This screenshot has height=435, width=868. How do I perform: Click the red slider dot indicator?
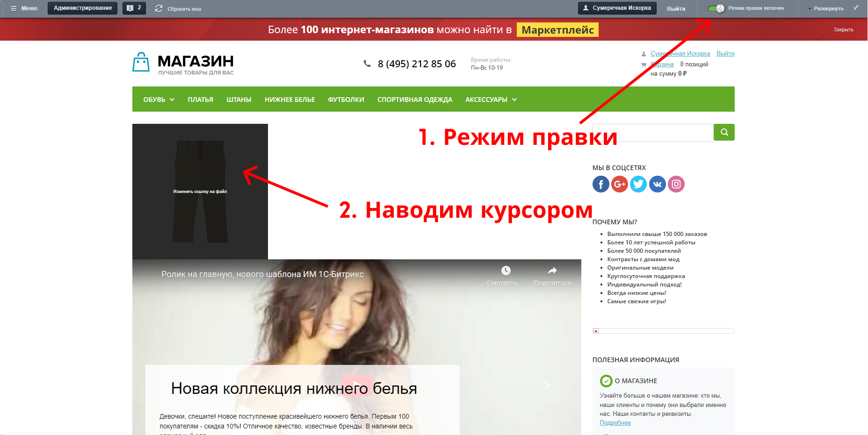(x=595, y=331)
